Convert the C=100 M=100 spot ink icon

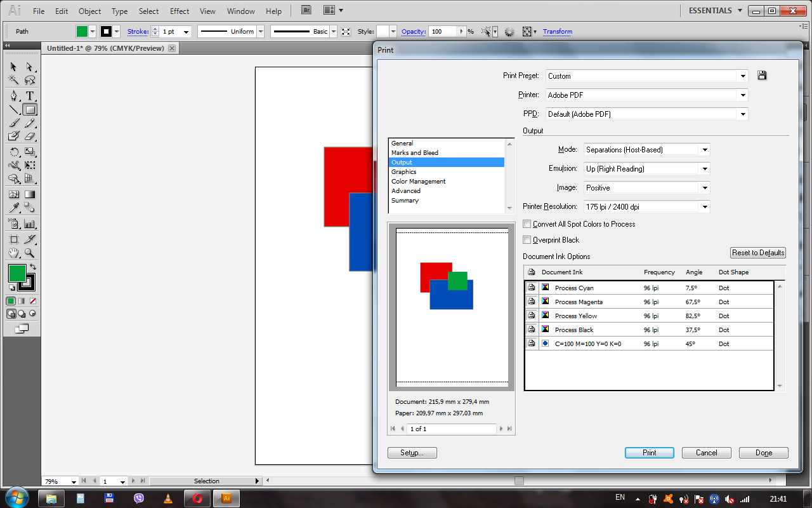545,344
